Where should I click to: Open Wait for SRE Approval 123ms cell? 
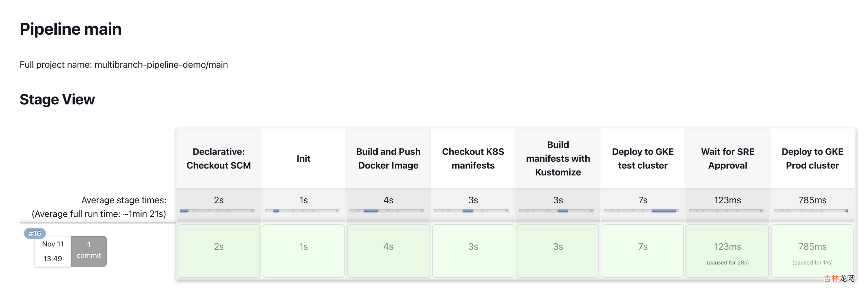[x=727, y=251]
